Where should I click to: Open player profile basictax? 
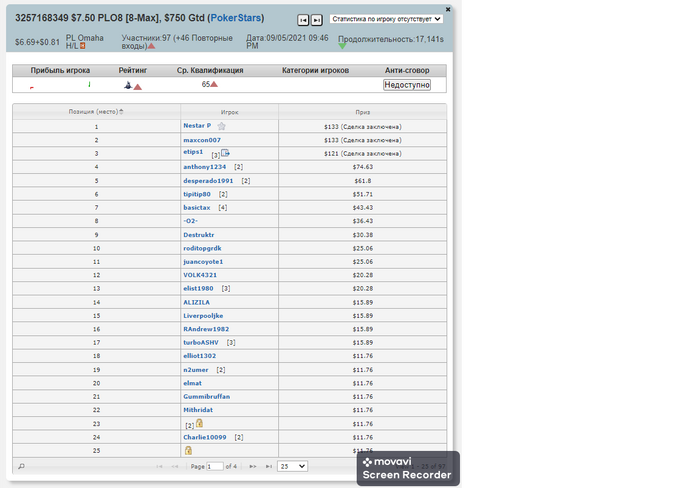196,207
